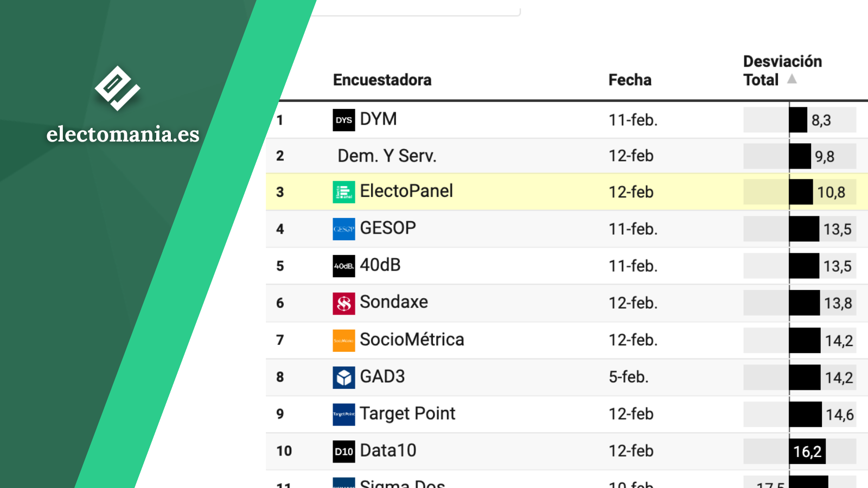Click the Target Point pollster name

coord(407,414)
